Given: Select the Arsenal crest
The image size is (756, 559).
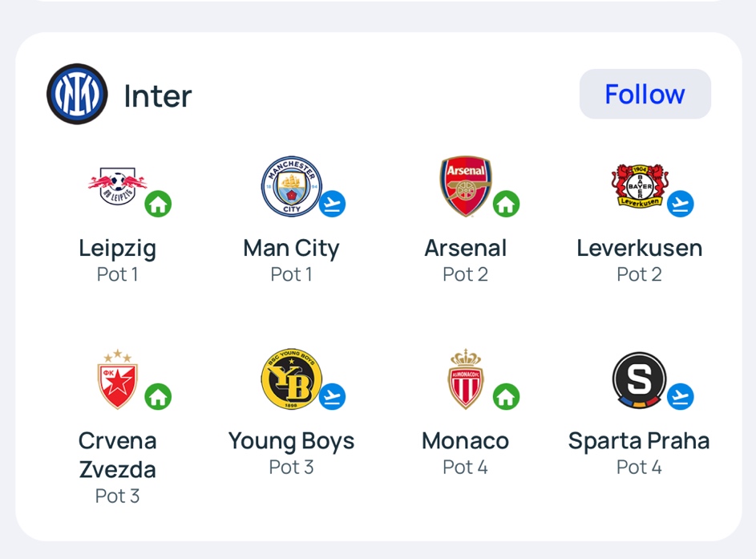Looking at the screenshot, I should 465,186.
